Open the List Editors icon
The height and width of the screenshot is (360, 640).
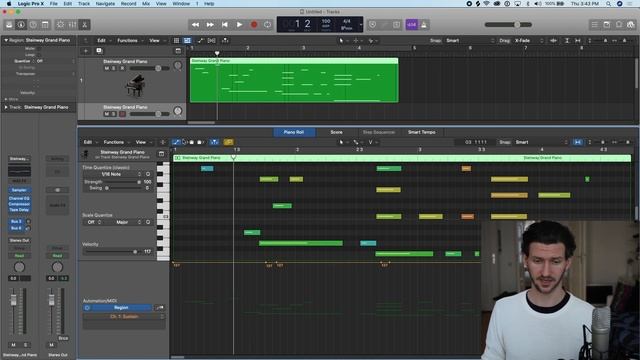pyautogui.click(x=595, y=25)
